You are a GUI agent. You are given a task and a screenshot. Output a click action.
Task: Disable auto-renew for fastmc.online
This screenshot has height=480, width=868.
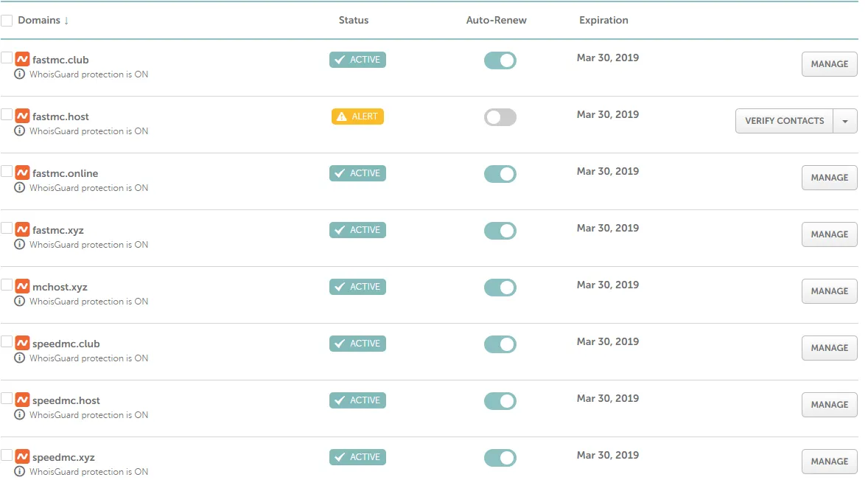500,174
